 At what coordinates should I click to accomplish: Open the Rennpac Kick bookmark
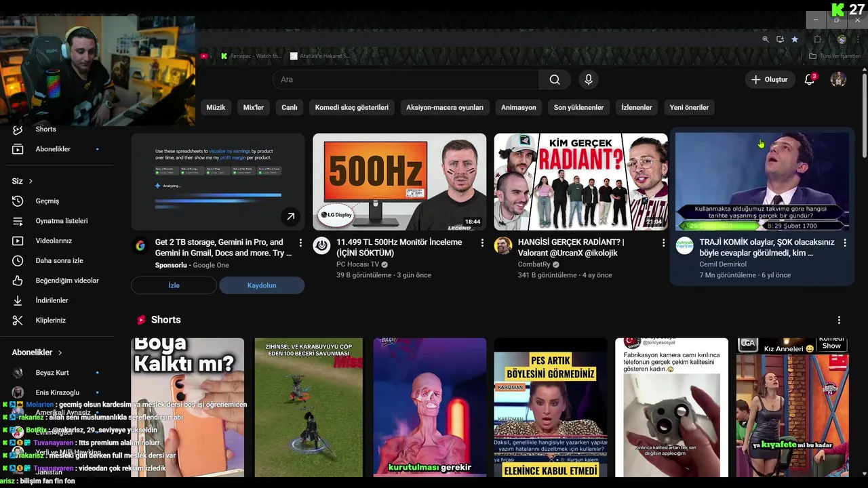[x=251, y=56]
